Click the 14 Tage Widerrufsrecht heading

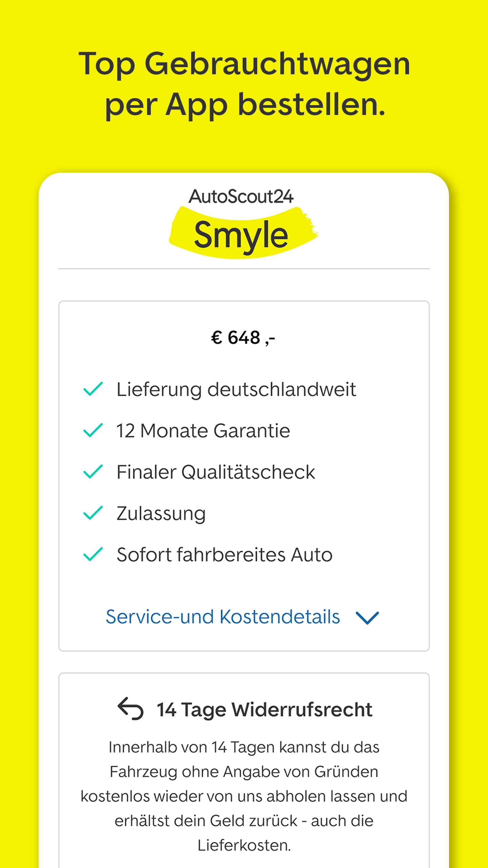tap(264, 709)
